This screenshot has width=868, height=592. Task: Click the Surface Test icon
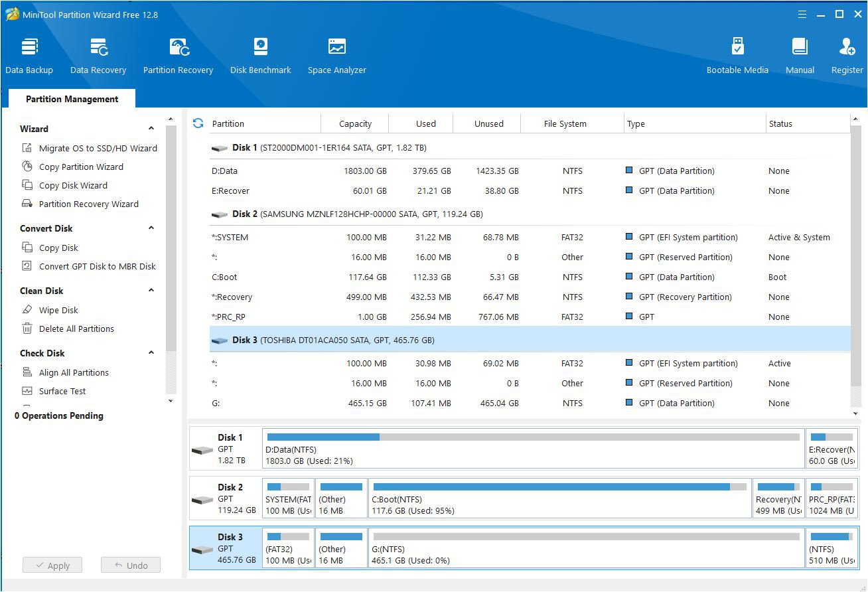pos(27,391)
